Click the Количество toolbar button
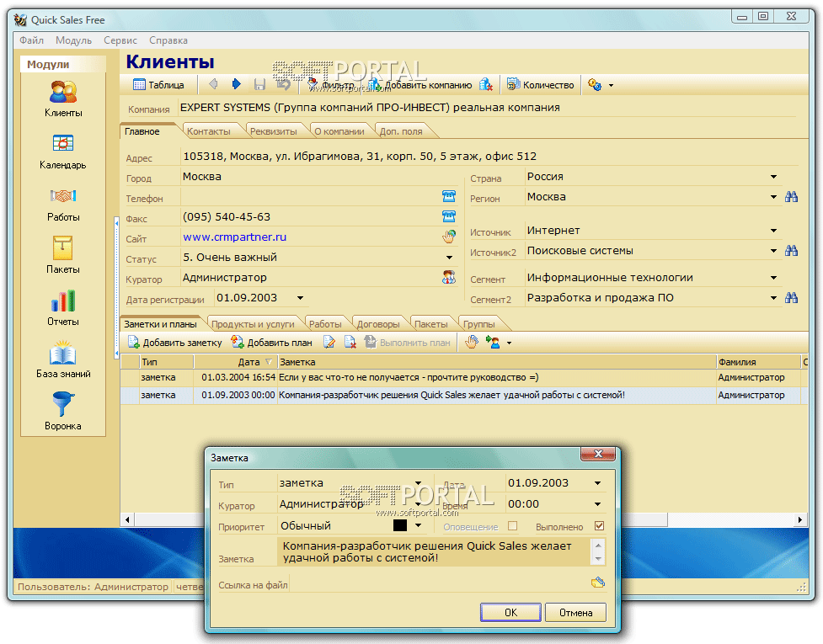 click(x=541, y=84)
